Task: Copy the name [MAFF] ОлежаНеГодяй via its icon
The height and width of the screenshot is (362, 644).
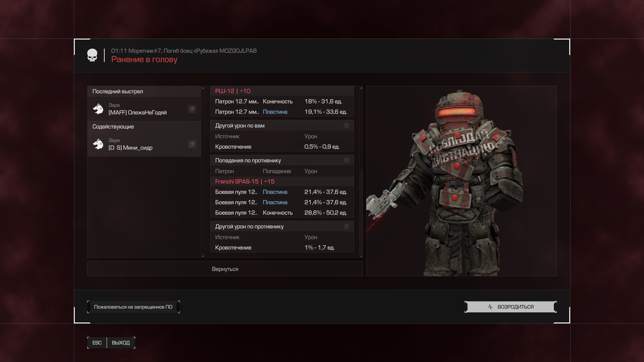Action: [192, 109]
